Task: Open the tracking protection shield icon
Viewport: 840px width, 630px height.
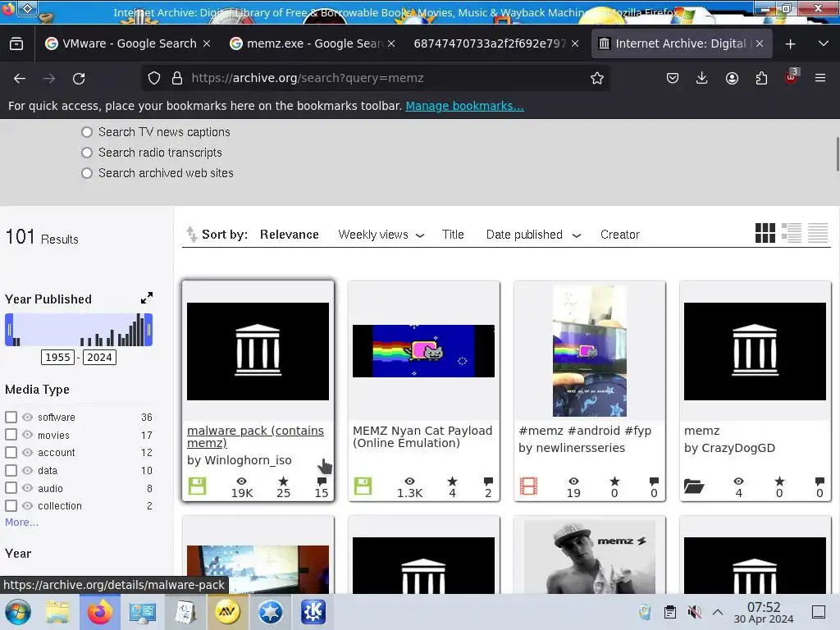Action: coord(154,78)
